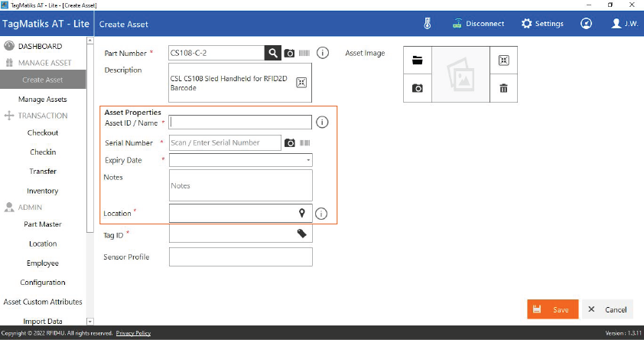Click the Disconnect button in header
The image size is (644, 340).
(x=478, y=23)
